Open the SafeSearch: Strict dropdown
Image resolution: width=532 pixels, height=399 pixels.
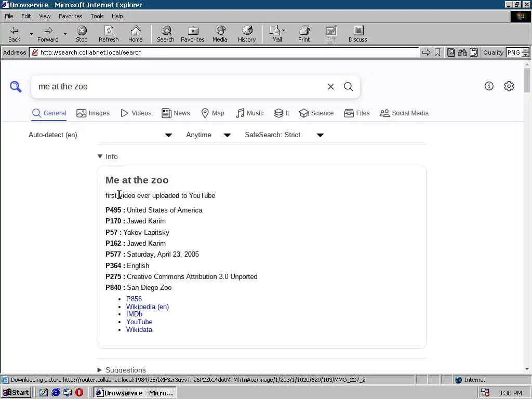[284, 135]
